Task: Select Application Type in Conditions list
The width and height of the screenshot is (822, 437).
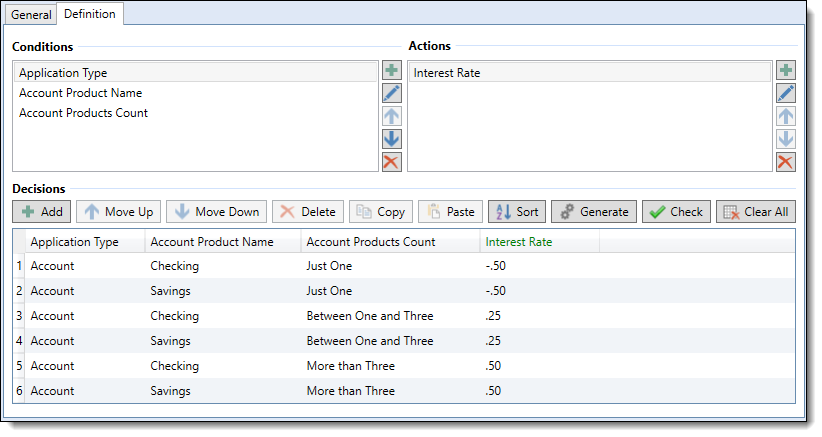Action: tap(195, 73)
